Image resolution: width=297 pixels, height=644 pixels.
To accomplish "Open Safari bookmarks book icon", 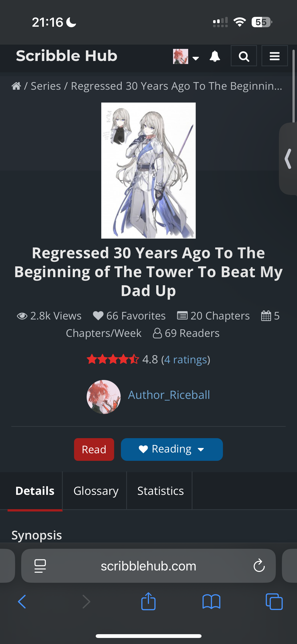I will click(x=211, y=602).
